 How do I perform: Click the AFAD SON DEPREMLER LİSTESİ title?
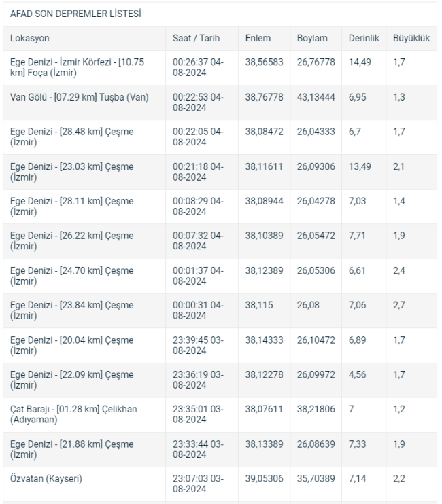75,14
